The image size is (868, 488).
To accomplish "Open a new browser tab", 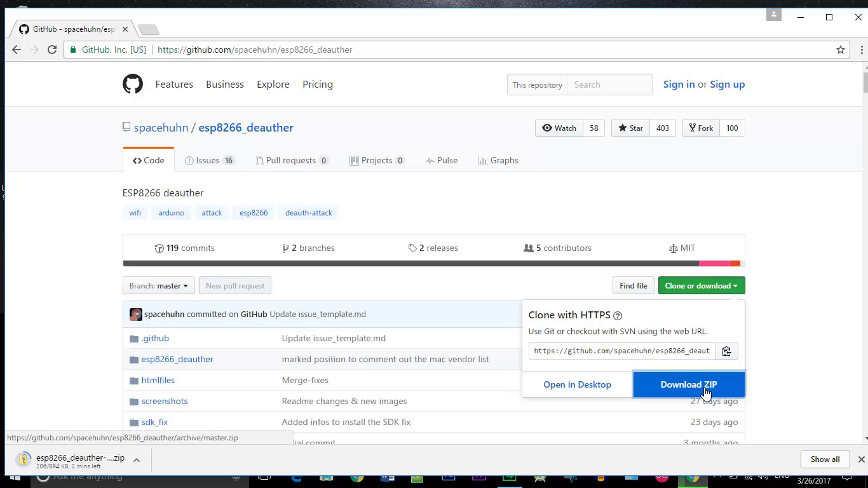I will 148,29.
